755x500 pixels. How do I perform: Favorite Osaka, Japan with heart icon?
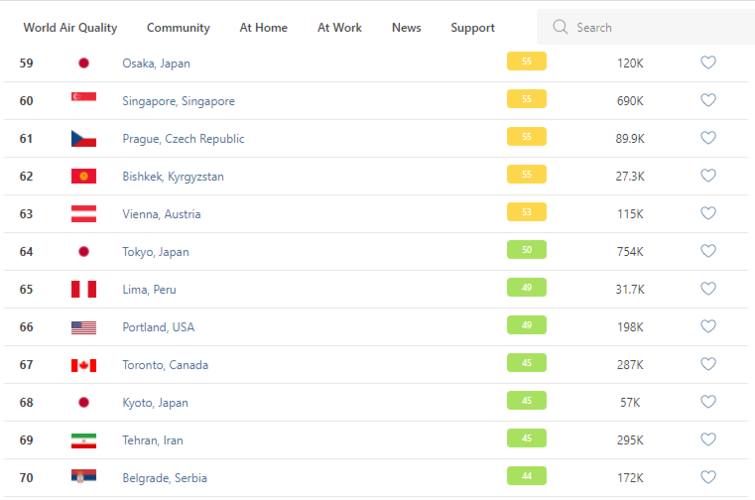[708, 63]
